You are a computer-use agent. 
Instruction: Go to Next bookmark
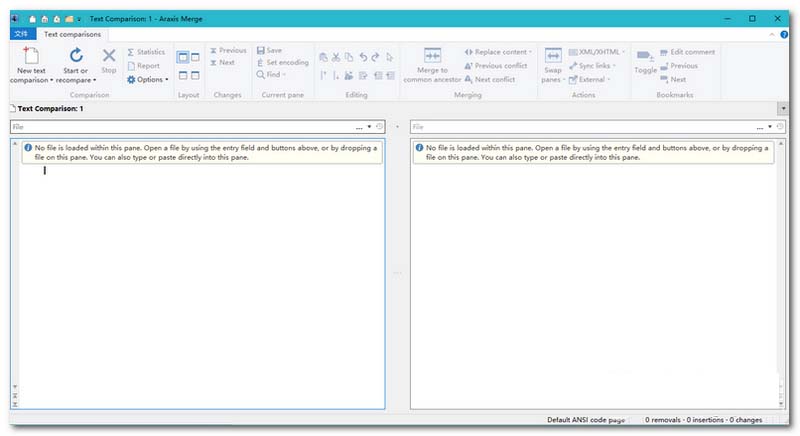pyautogui.click(x=673, y=80)
